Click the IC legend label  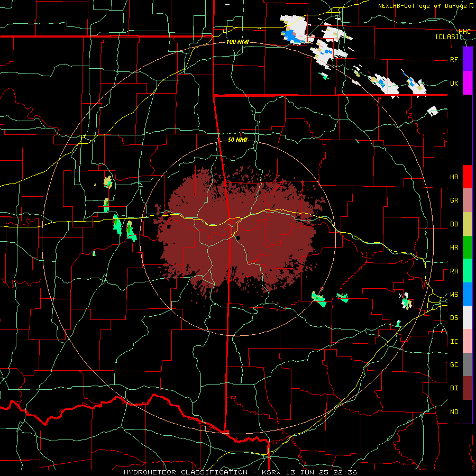click(x=454, y=342)
